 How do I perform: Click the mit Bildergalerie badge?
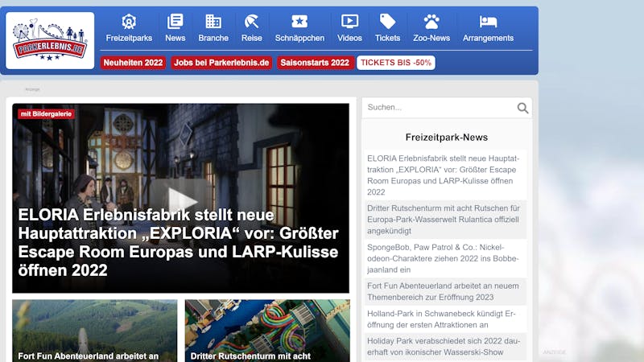(x=46, y=114)
